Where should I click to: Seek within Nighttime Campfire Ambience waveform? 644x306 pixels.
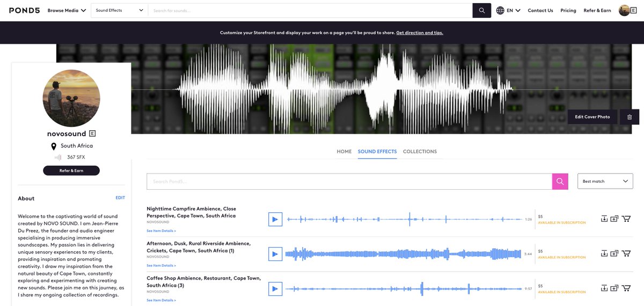[405, 219]
